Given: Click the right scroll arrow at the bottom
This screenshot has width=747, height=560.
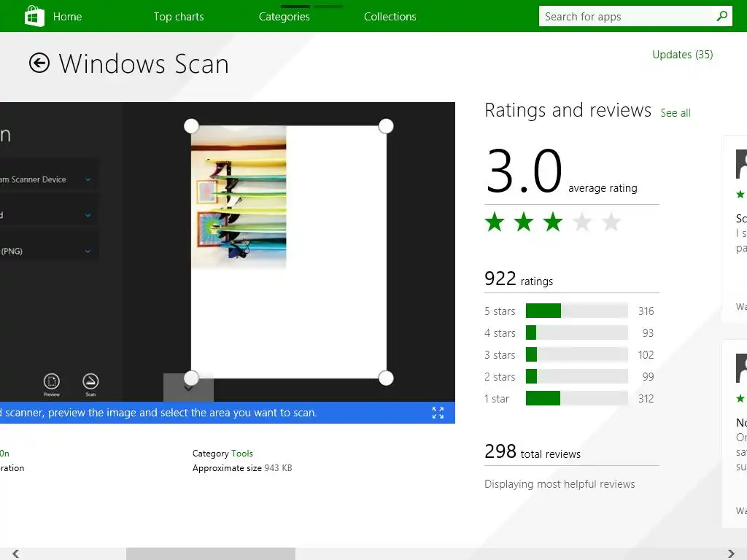Looking at the screenshot, I should (x=731, y=553).
